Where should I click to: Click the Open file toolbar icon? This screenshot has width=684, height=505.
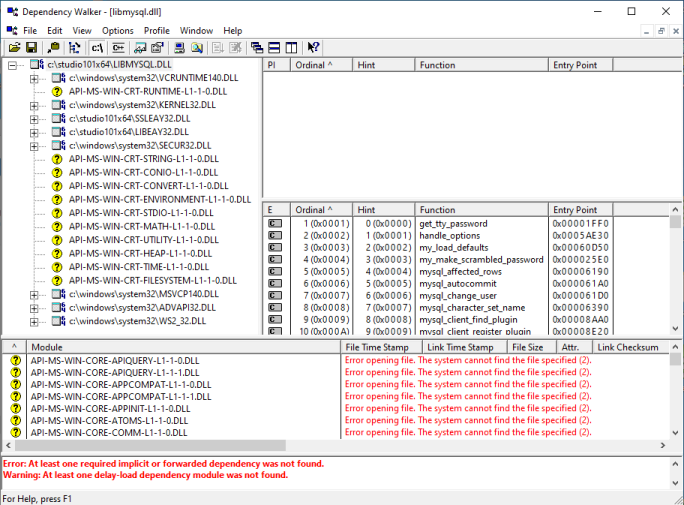tap(14, 48)
